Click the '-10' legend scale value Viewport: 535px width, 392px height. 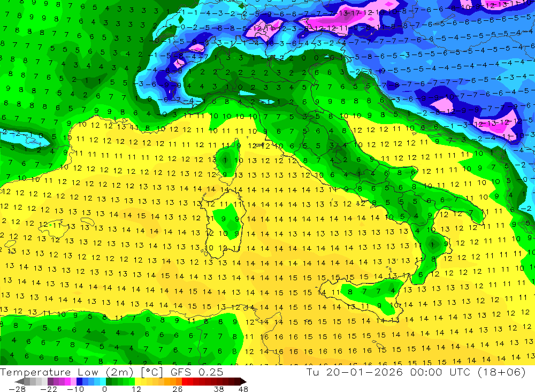click(x=75, y=389)
